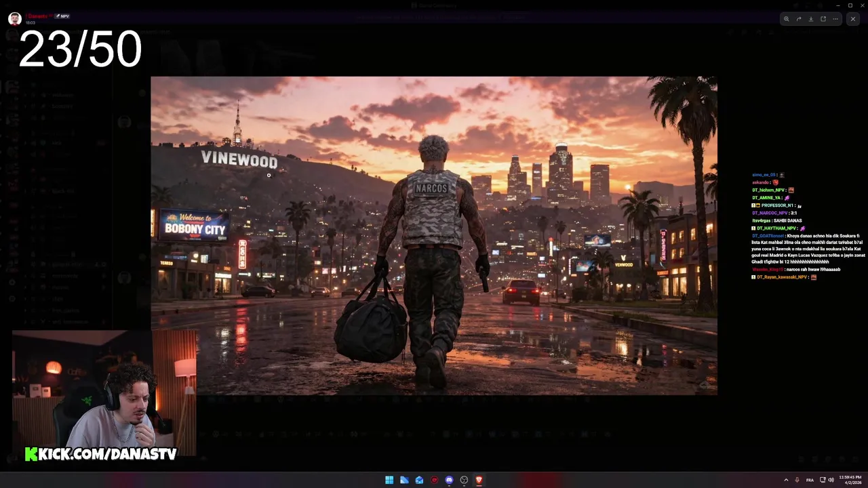The height and width of the screenshot is (488, 868).
Task: Switch keyboard language via FRA indicator
Action: (810, 480)
